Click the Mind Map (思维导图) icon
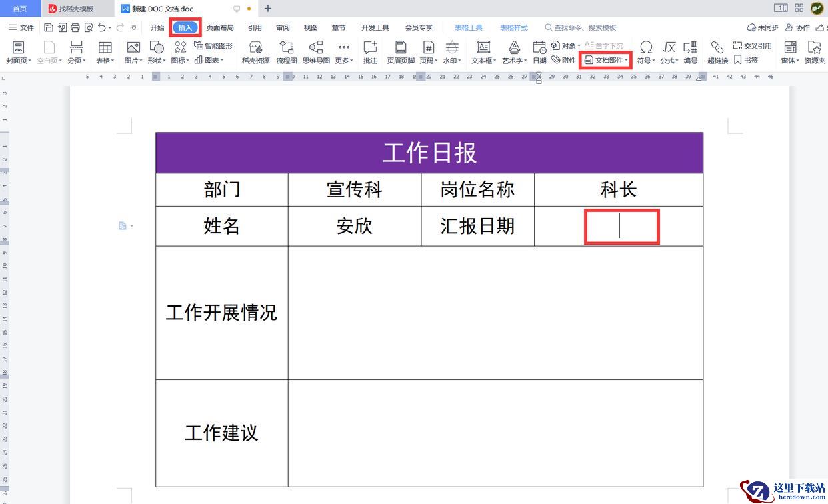 (x=316, y=47)
